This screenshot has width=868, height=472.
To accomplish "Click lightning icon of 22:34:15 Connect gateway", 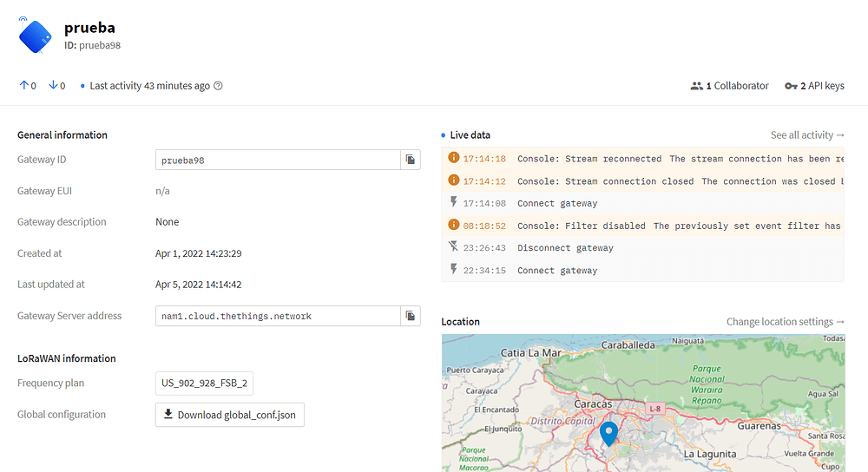I will coord(453,269).
